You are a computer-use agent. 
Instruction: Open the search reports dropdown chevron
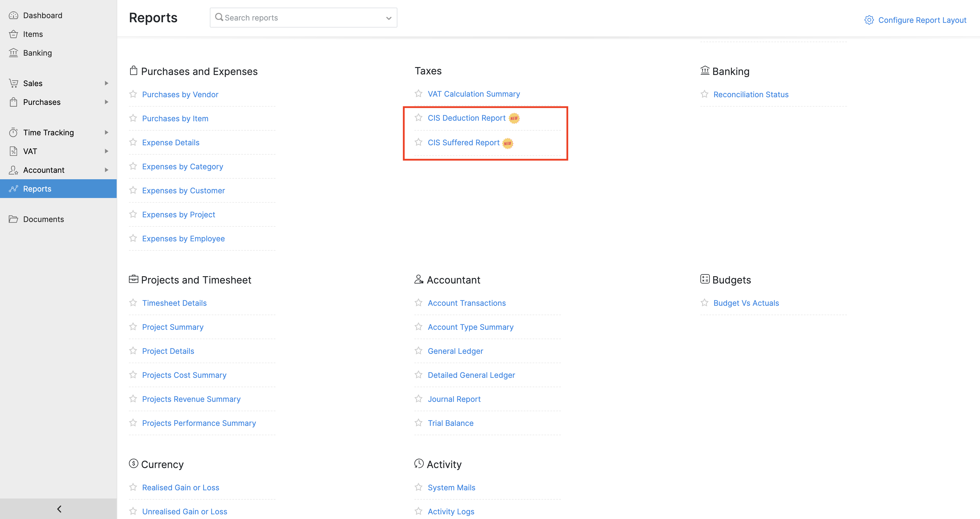pos(388,18)
